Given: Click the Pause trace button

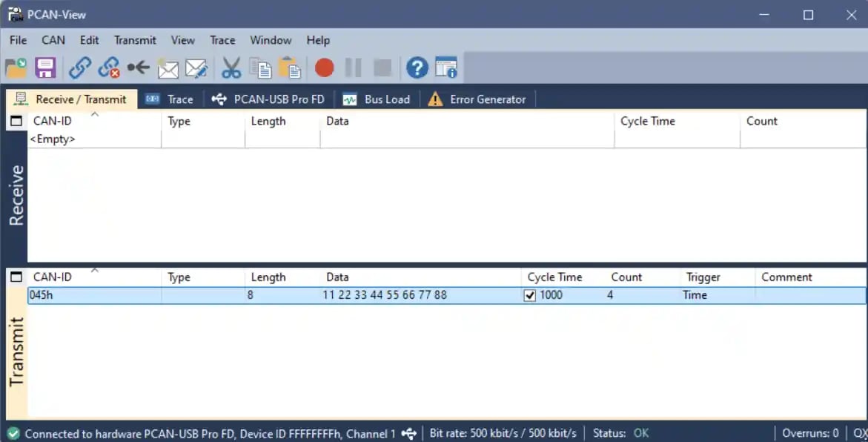Looking at the screenshot, I should pos(353,68).
